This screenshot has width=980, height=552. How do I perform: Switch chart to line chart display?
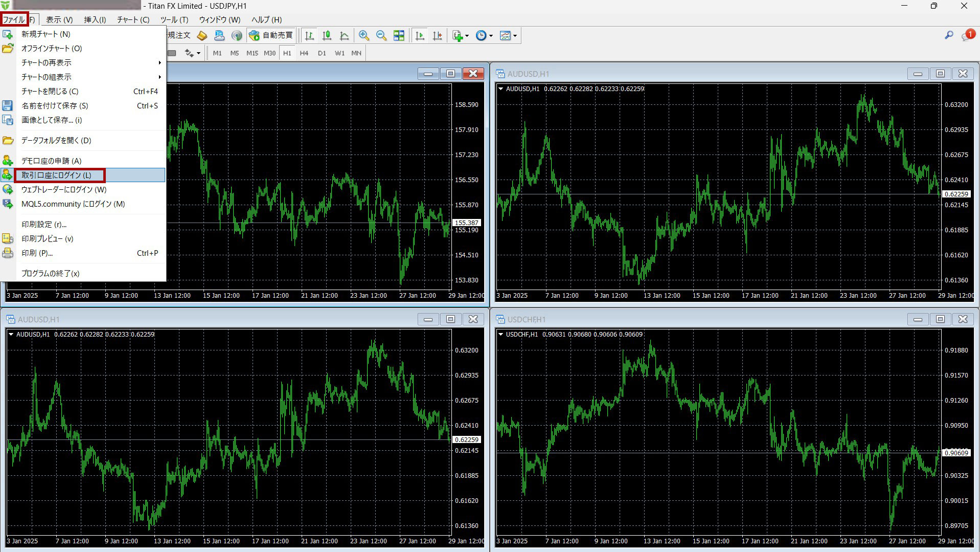tap(344, 35)
